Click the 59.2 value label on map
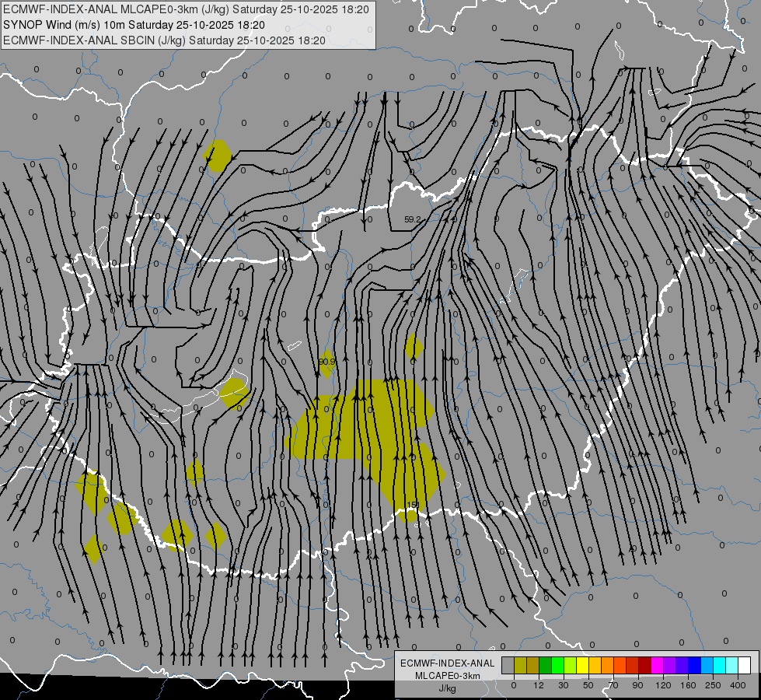 (x=413, y=219)
